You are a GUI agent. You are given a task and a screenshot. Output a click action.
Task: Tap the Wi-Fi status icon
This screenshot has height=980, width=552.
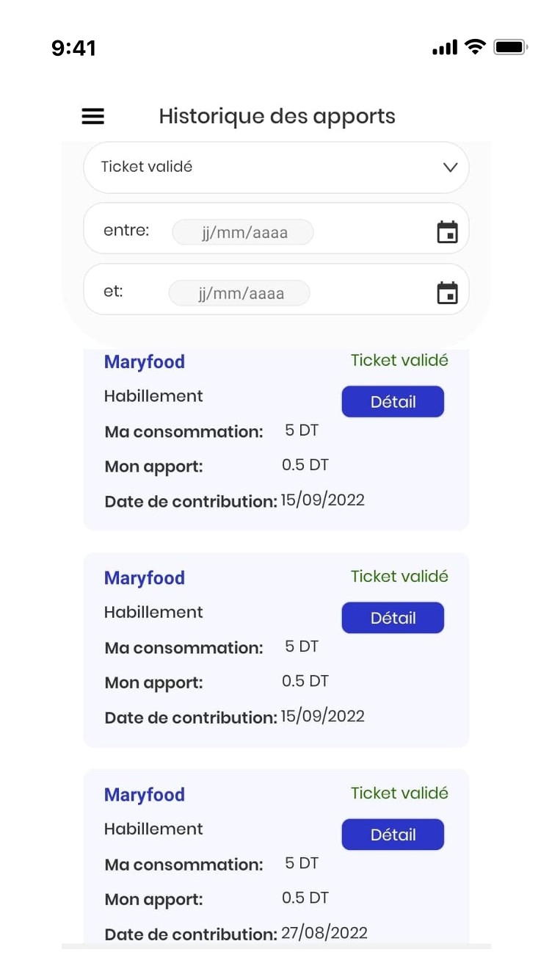(x=476, y=48)
